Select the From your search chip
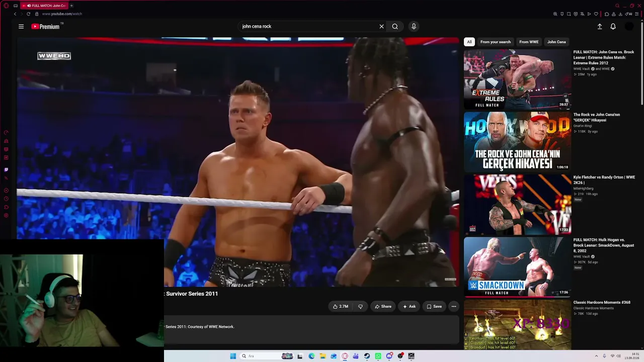Screen dimensions: 644x362 496,42
